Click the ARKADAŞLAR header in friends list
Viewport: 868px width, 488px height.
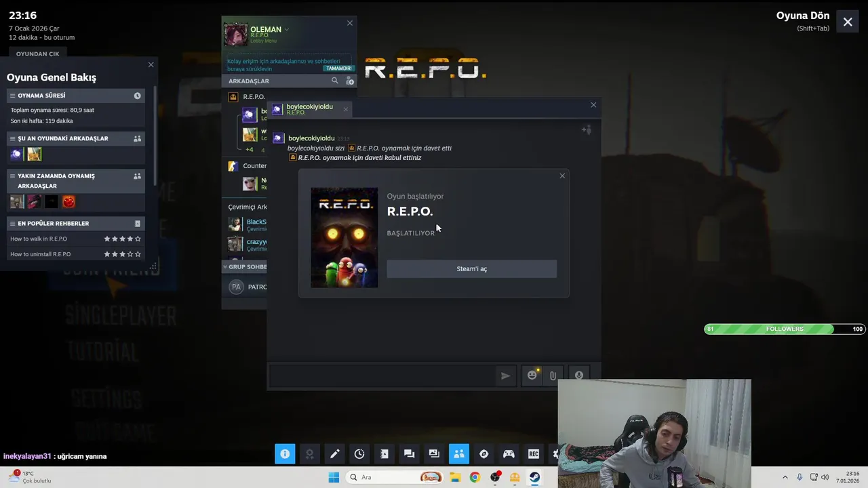[249, 81]
